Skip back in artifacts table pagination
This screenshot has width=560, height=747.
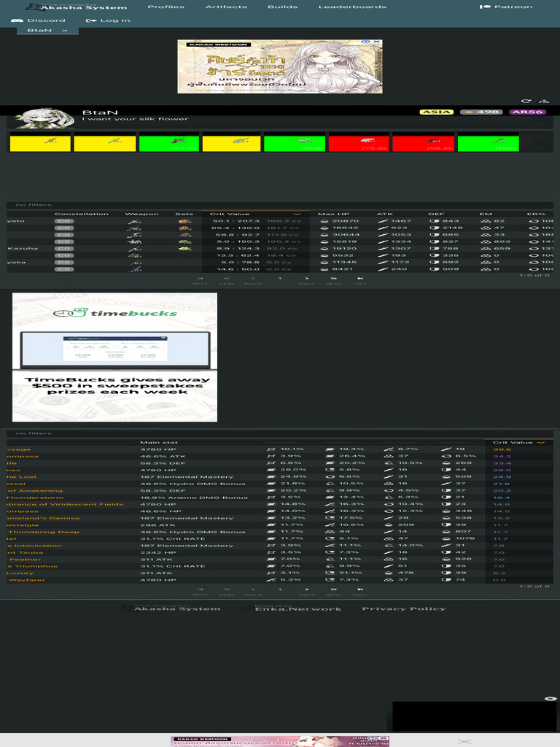coord(227,589)
